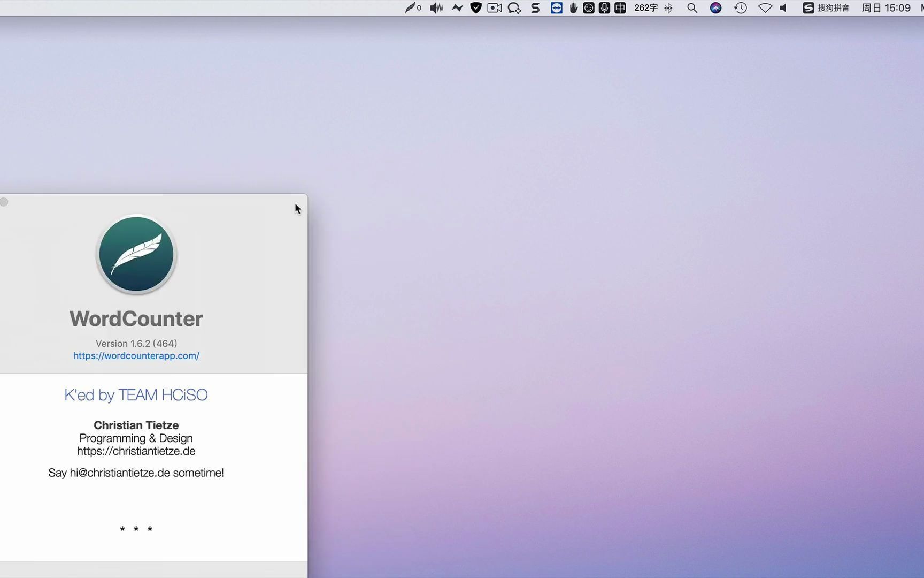The width and height of the screenshot is (924, 578).
Task: Open the Wi-Fi menu bar icon
Action: point(765,7)
